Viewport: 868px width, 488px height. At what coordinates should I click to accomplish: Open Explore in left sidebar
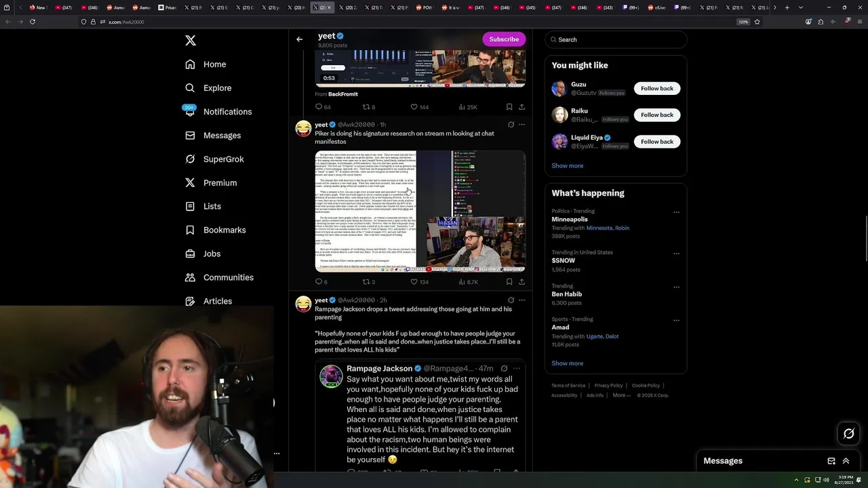208,88
